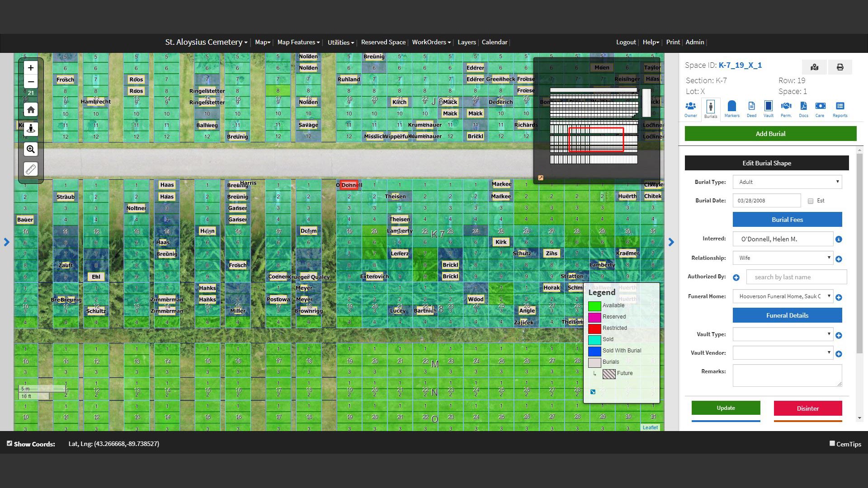This screenshot has width=868, height=488.
Task: Open the Perm. handshake tab icon
Action: (x=786, y=109)
